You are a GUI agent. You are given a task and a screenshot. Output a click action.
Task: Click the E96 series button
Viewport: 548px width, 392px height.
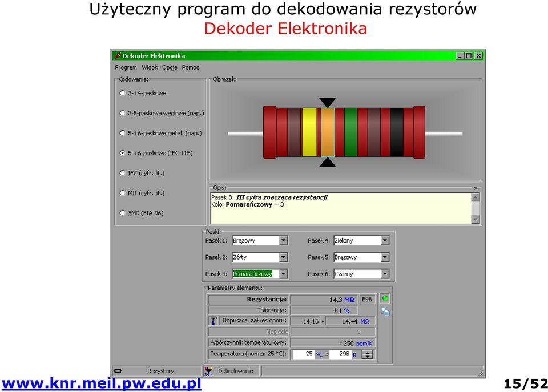click(x=367, y=300)
